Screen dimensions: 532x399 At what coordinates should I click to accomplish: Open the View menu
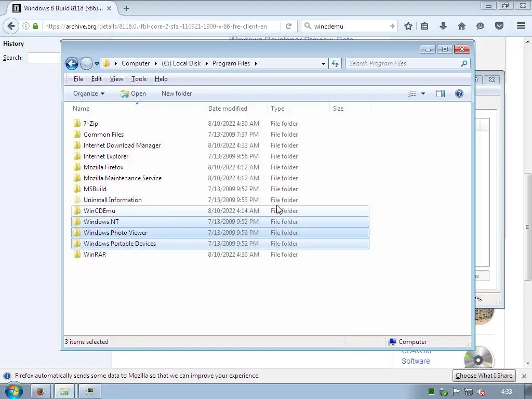click(116, 79)
